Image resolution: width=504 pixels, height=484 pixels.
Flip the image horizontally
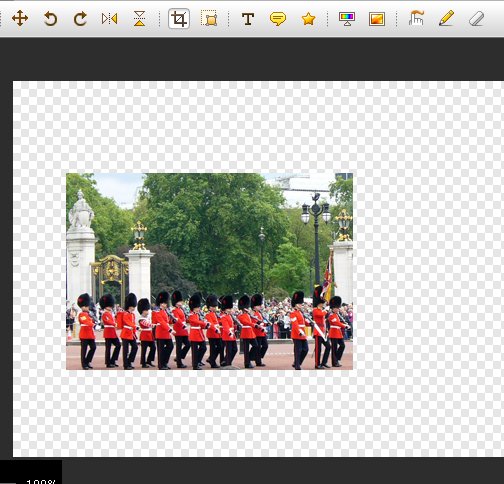pyautogui.click(x=110, y=18)
